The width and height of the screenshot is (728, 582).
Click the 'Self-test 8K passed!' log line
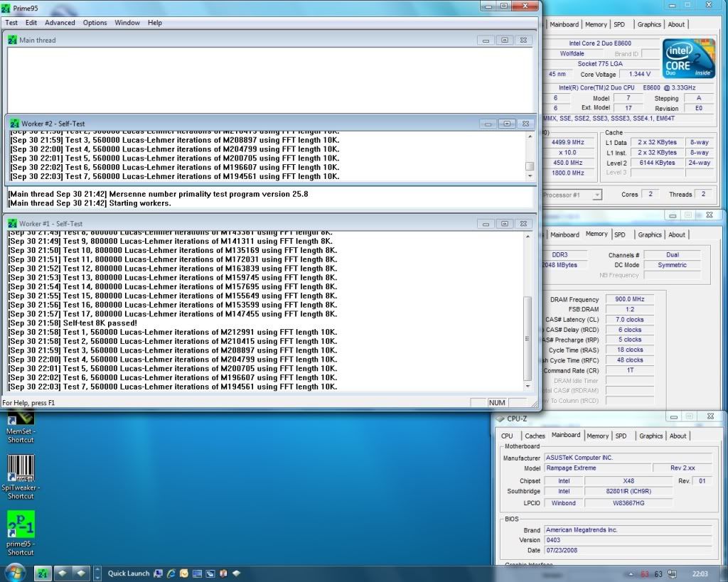(73, 323)
